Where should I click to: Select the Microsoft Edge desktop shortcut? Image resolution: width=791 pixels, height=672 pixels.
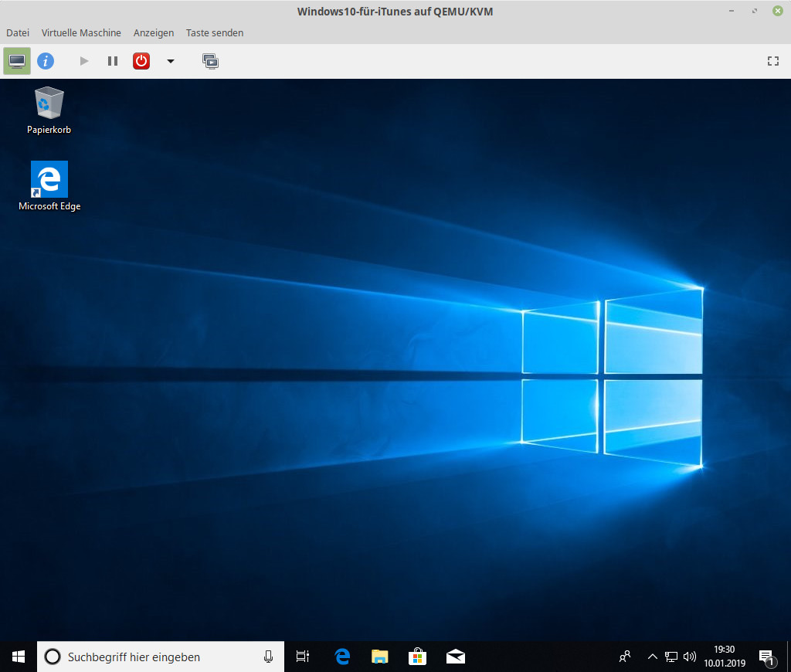49,185
